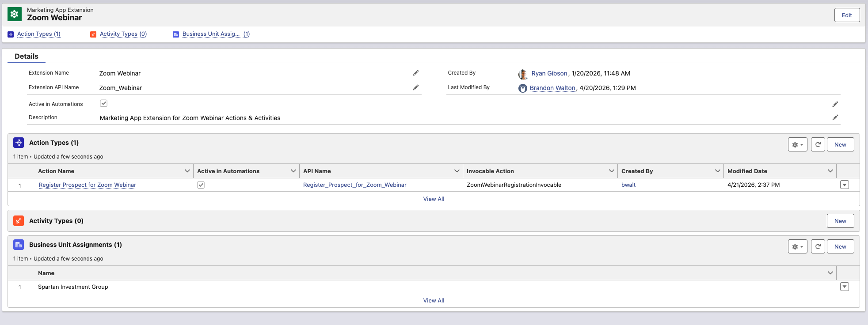Edit Extension API Name pencil icon
Viewport: 868px width, 325px height.
pos(416,87)
